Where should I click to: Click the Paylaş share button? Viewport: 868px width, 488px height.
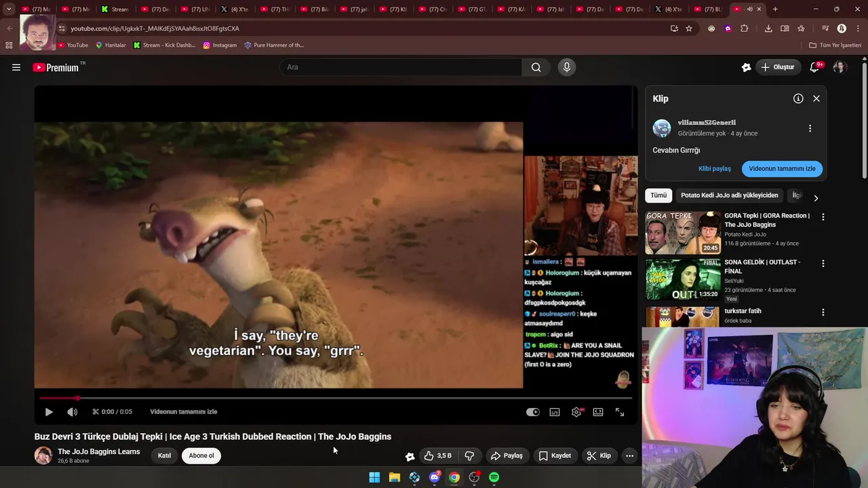coord(507,455)
